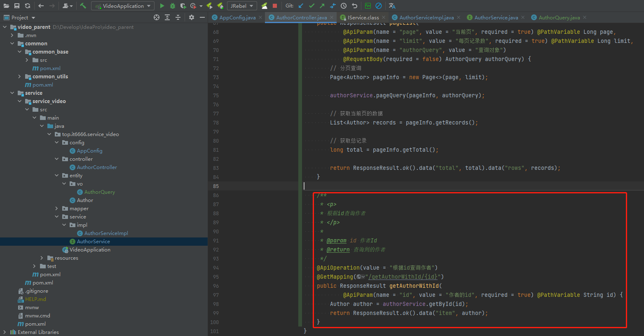Expand the mapper package
Image resolution: width=644 pixels, height=336 pixels.
(x=56, y=209)
